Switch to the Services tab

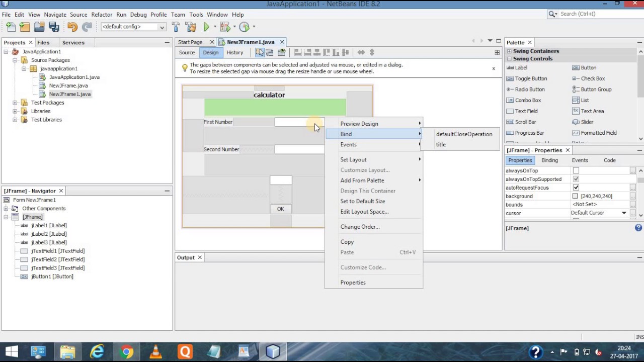[73, 42]
